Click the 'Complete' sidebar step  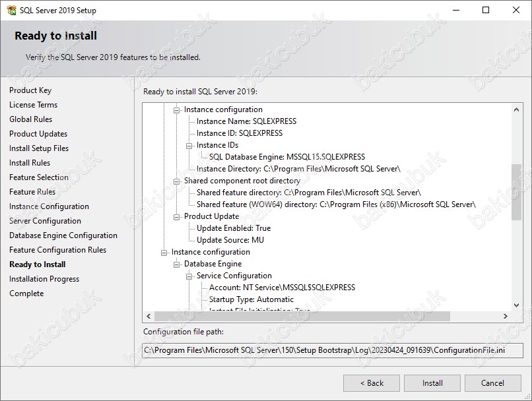coord(26,293)
